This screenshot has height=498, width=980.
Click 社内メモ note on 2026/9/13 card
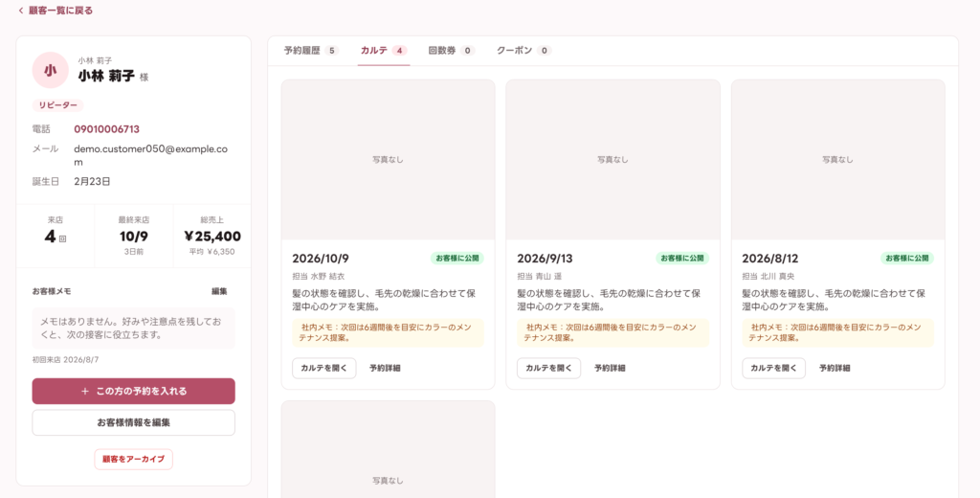tap(613, 332)
